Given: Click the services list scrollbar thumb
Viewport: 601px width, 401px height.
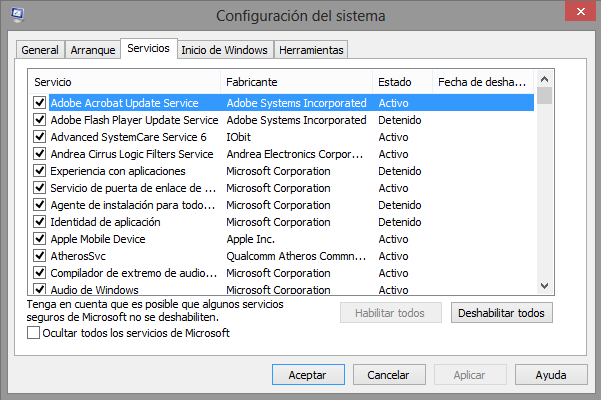Looking at the screenshot, I should pos(544,96).
